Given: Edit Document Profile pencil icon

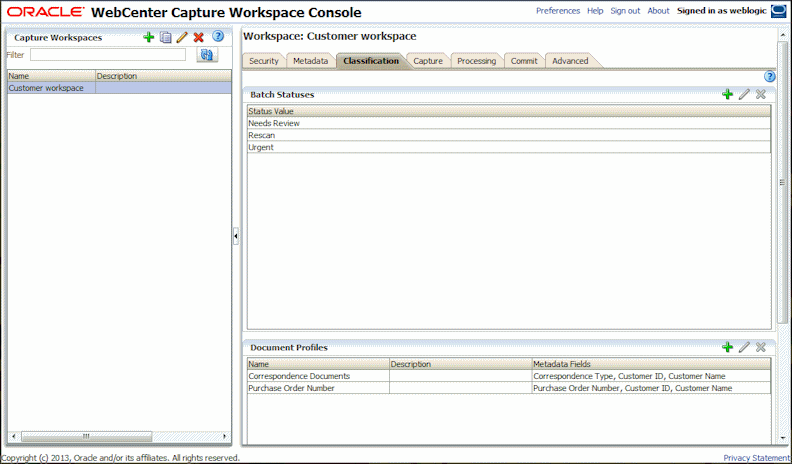Looking at the screenshot, I should tap(744, 347).
